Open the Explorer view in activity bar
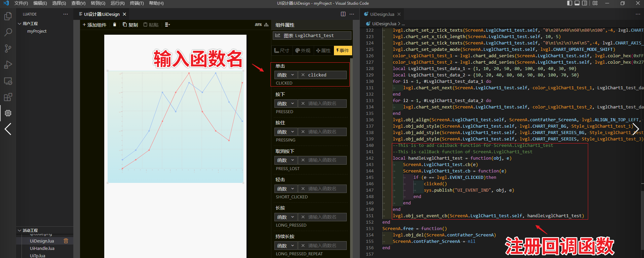The height and width of the screenshot is (258, 644). point(8,16)
